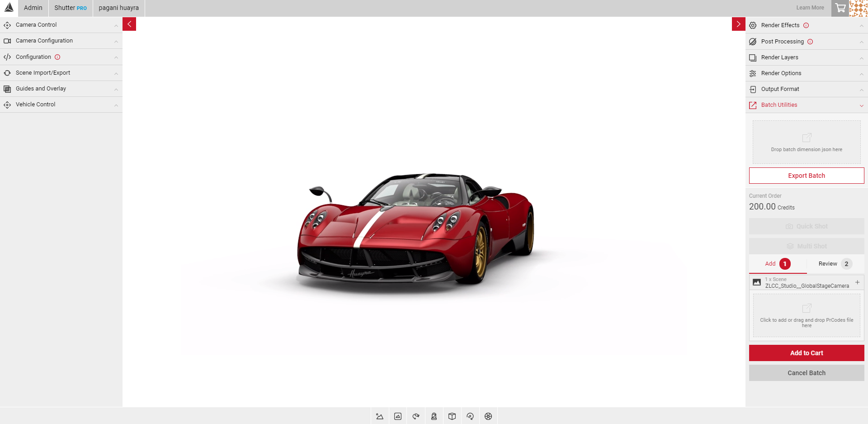Follow the Learn More link
This screenshot has height=424, width=868.
[x=810, y=8]
